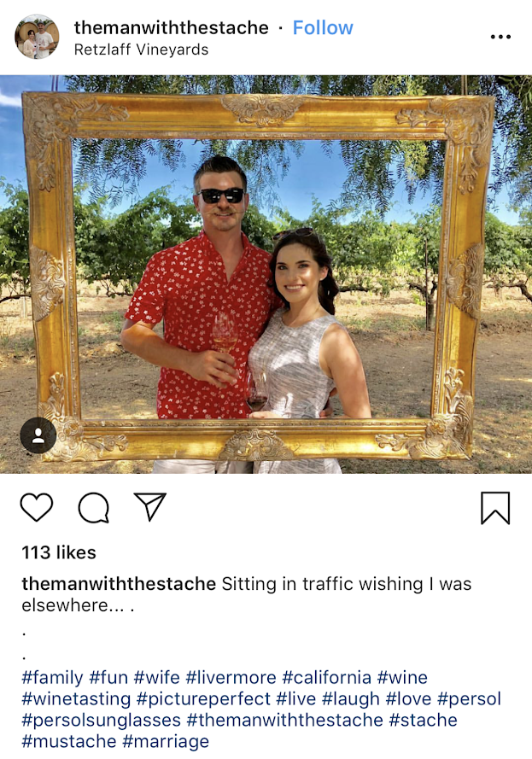Open comments via speech bubble icon
The height and width of the screenshot is (759, 532).
(x=93, y=507)
